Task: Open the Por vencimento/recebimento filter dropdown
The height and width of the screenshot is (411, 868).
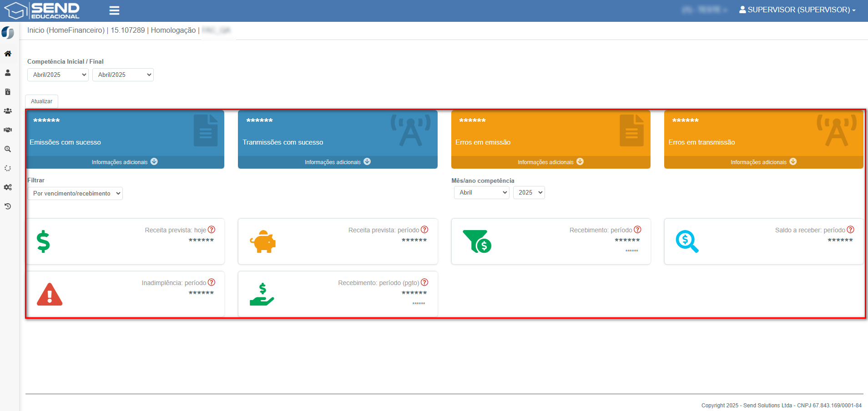Action: (x=75, y=193)
